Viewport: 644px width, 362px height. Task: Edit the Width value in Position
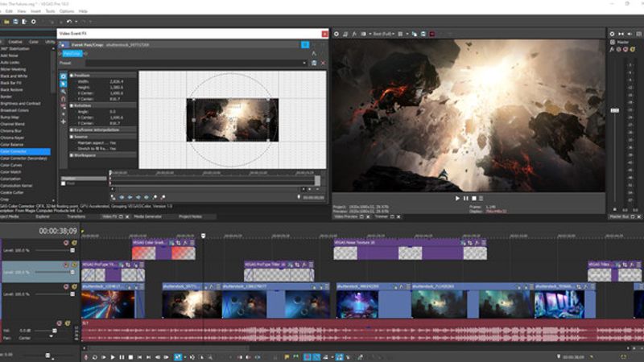[117, 82]
